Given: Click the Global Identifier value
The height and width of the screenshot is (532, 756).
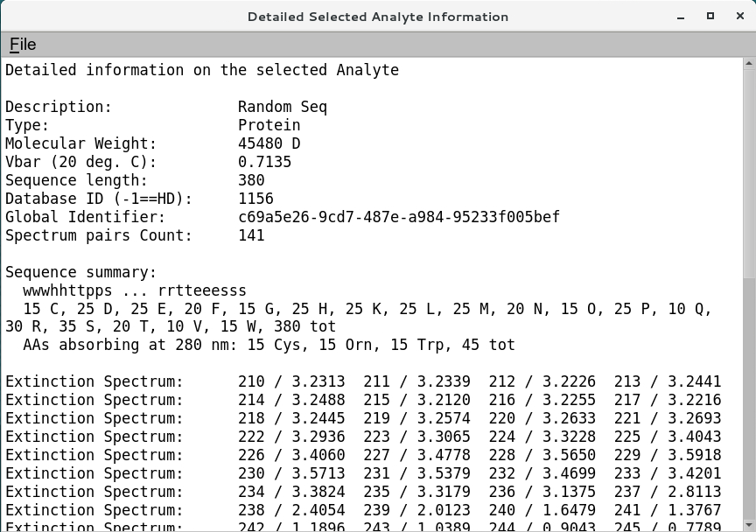Looking at the screenshot, I should coord(398,217).
